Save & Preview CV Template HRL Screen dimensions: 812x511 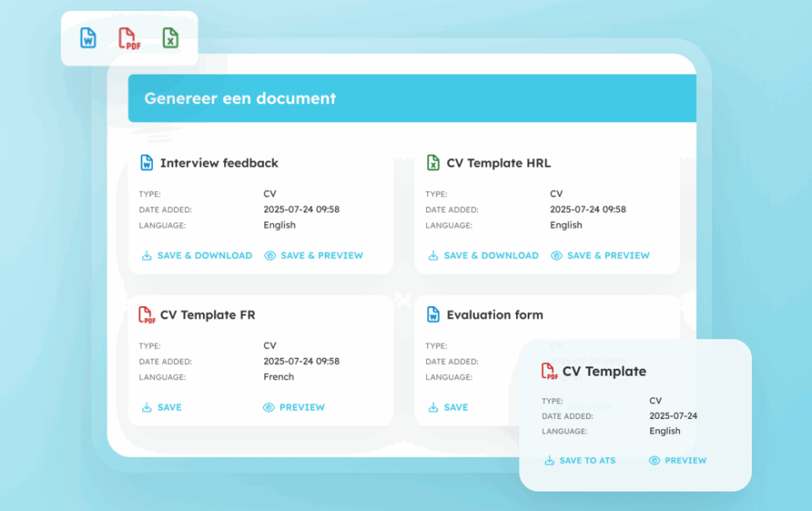(600, 255)
